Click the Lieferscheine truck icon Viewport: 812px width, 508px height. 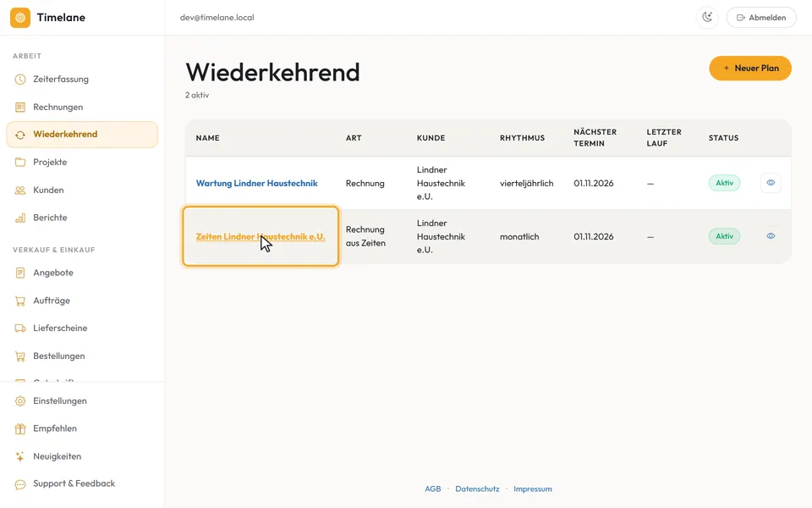point(20,329)
